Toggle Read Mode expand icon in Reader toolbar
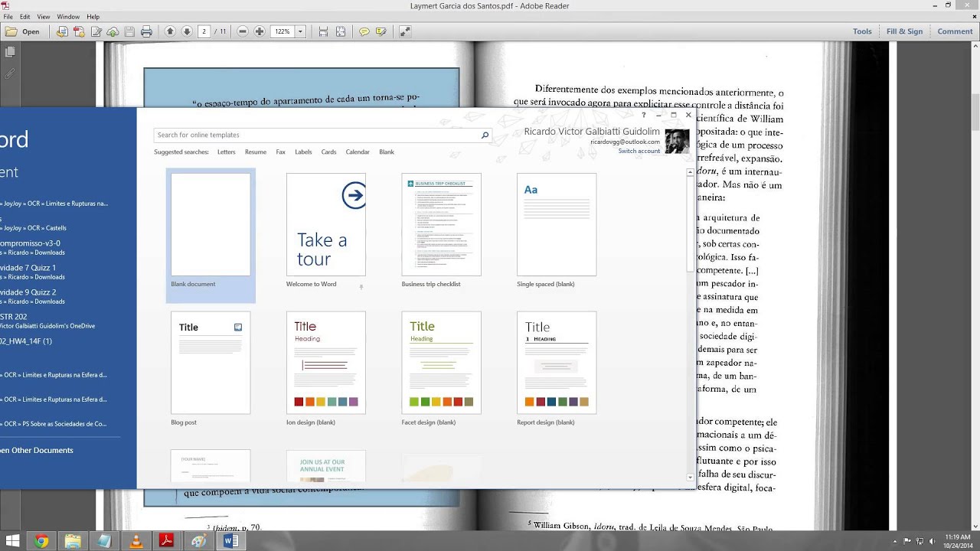 pyautogui.click(x=405, y=31)
